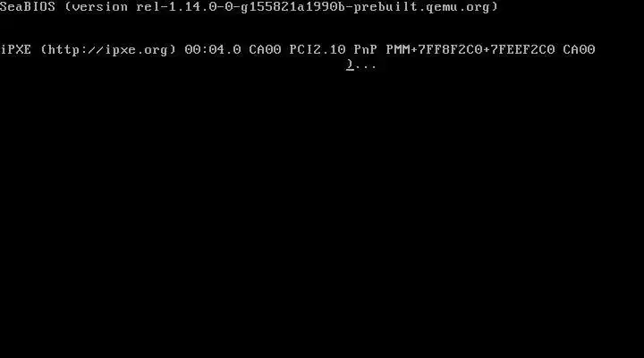
Task: Click the PnP text
Action: tap(366, 49)
